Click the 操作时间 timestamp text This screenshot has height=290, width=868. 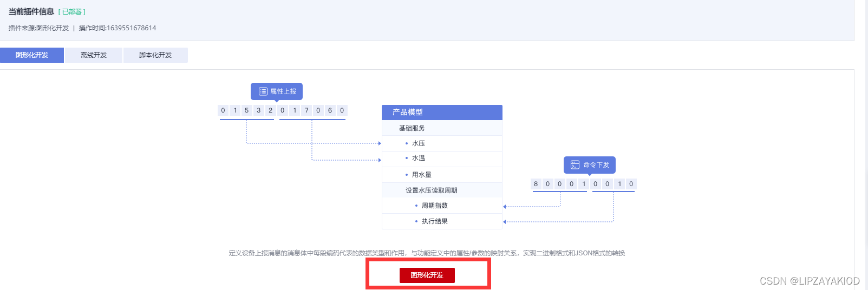tap(118, 28)
